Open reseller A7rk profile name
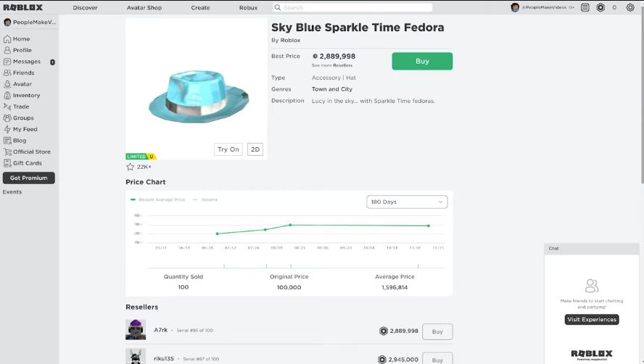This screenshot has height=364, width=644. point(160,330)
